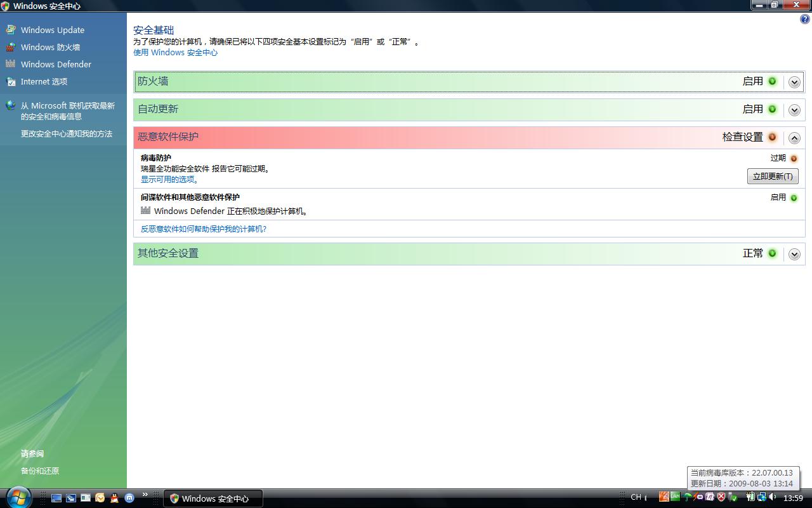Open 从 Microsoft 联机获取最新的安全和病毒信息 link

pos(68,111)
